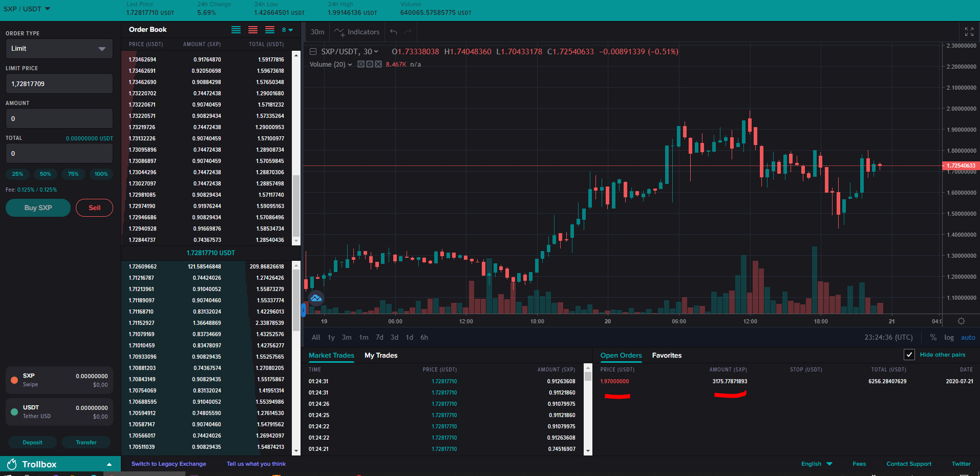Toggle log scale on the chart
980x476 pixels.
(949, 338)
